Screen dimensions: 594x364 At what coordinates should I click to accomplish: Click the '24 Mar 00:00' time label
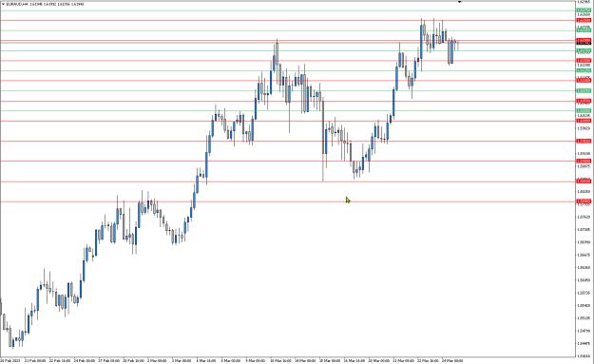tap(452, 360)
